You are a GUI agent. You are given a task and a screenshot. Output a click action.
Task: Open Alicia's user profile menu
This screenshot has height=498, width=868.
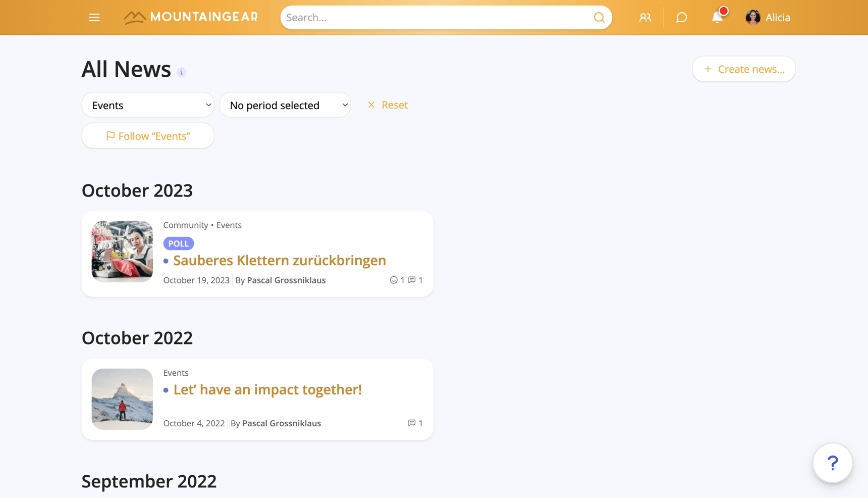click(x=768, y=18)
